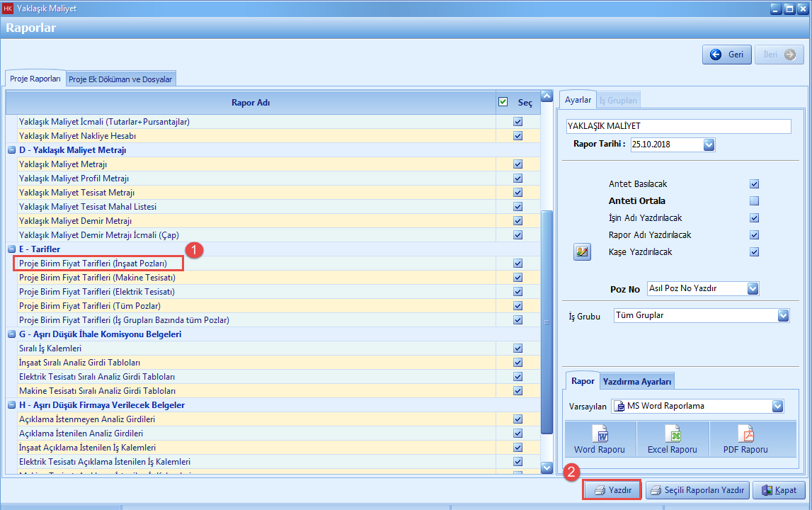Open the Rapor Tarihi date dropdown
The width and height of the screenshot is (812, 510).
[709, 144]
